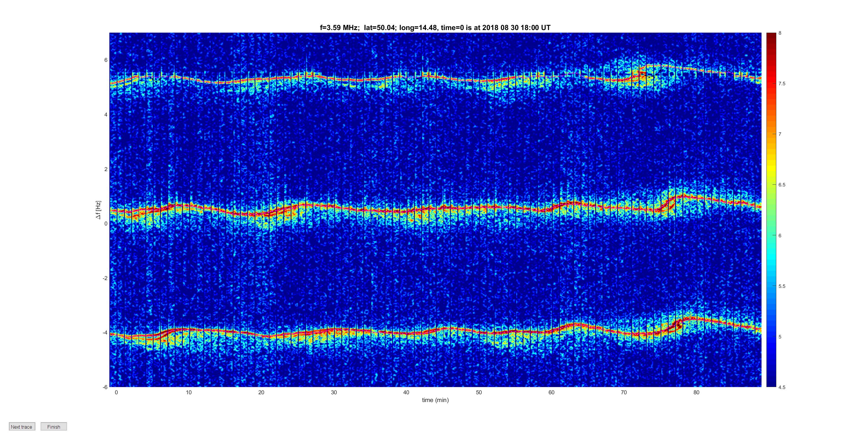This screenshot has width=868, height=435.
Task: Click the x-axis tick label 80
Action: [x=696, y=392]
